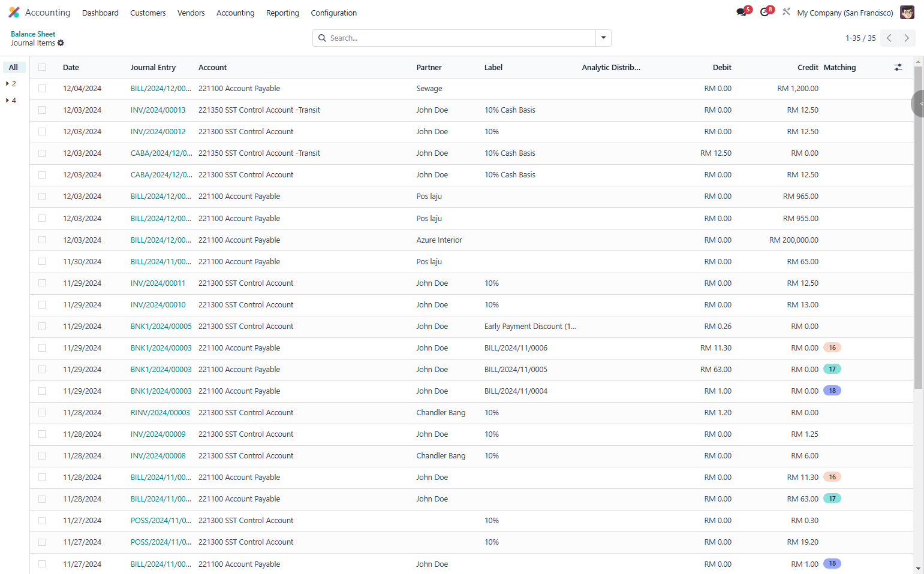Open the Balance Sheet breadcrumb link
Viewport: 924px width, 574px height.
pos(33,34)
